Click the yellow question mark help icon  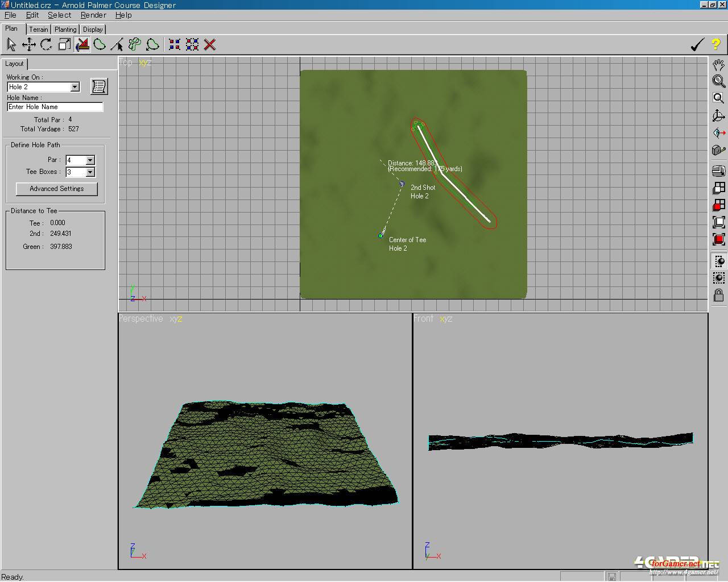[x=715, y=44]
